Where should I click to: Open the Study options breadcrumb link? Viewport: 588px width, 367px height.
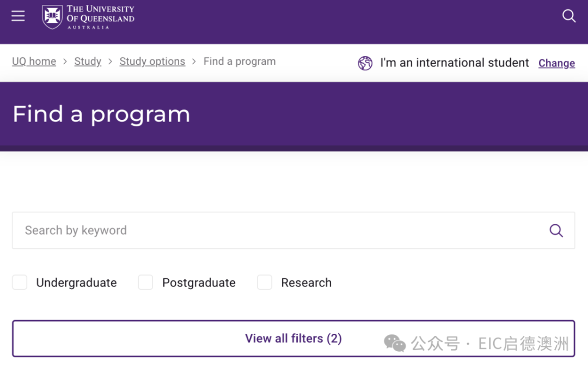[152, 61]
